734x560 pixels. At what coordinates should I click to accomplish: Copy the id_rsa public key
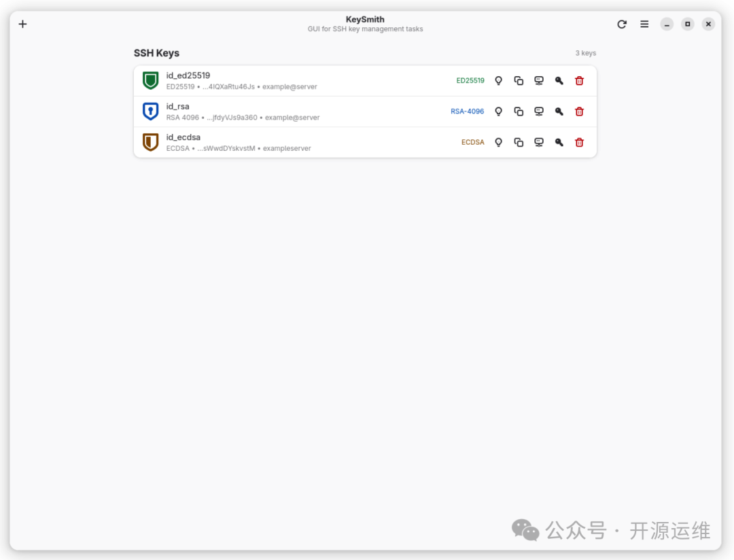(519, 111)
